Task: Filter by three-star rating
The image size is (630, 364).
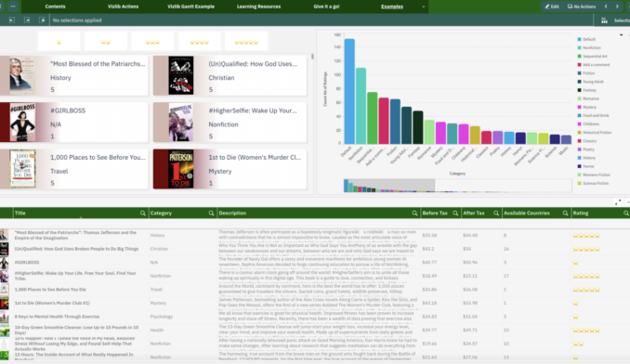Action: pos(152,42)
